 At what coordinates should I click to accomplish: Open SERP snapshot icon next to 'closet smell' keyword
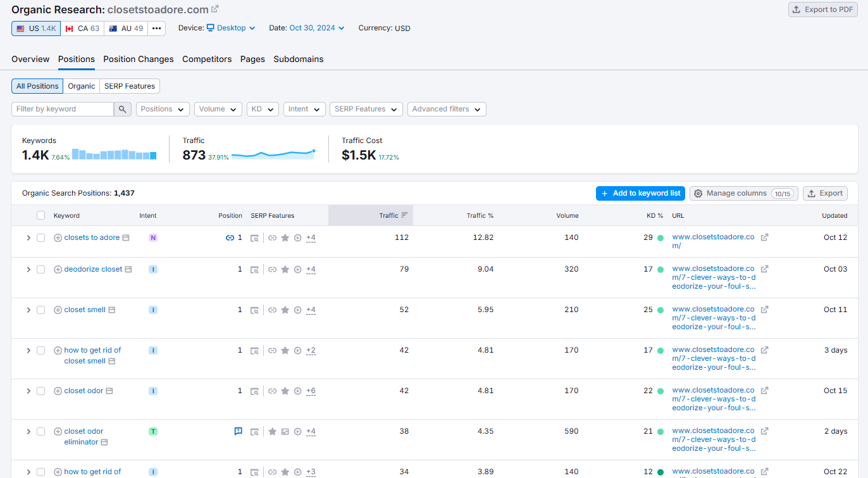[x=112, y=310]
